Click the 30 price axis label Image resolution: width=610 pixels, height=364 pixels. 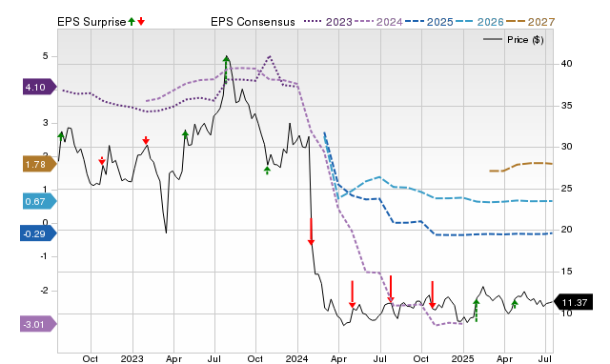(x=566, y=147)
